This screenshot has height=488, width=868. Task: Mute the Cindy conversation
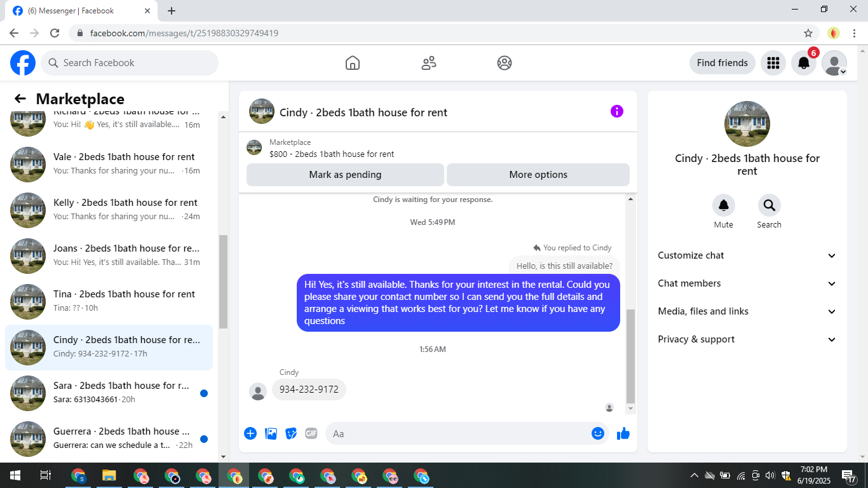click(724, 205)
